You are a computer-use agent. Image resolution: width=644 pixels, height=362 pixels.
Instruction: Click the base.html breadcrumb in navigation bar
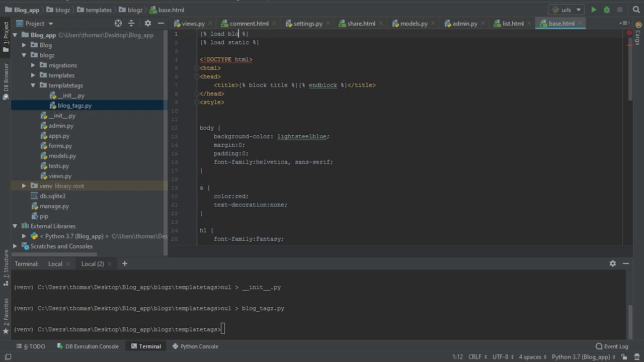tap(167, 10)
